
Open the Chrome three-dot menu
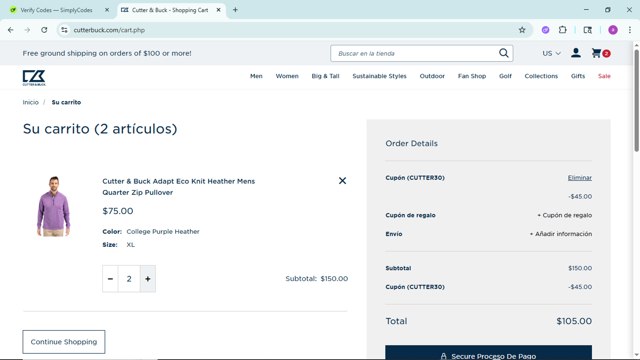[x=630, y=30]
